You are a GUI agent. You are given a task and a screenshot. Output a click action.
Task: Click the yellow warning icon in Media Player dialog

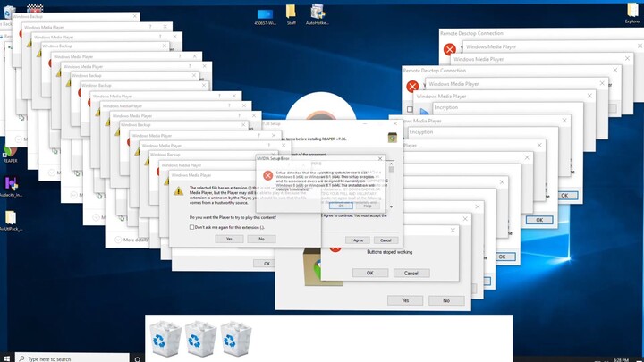(179, 190)
